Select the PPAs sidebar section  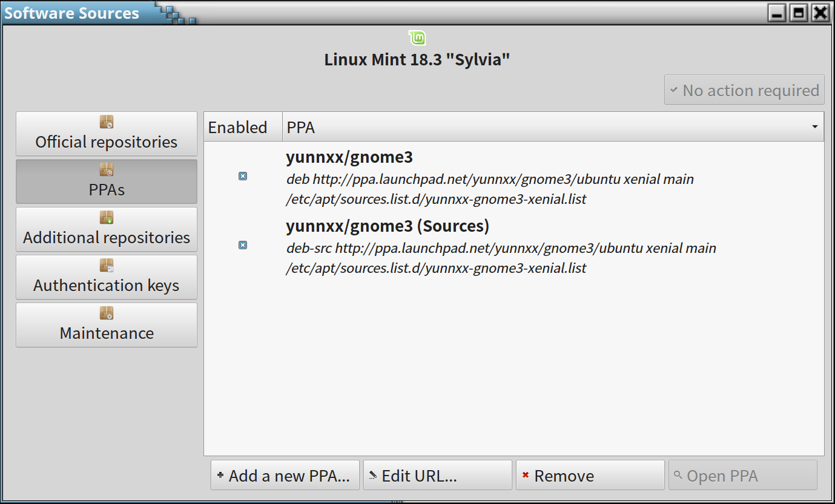[x=107, y=182]
